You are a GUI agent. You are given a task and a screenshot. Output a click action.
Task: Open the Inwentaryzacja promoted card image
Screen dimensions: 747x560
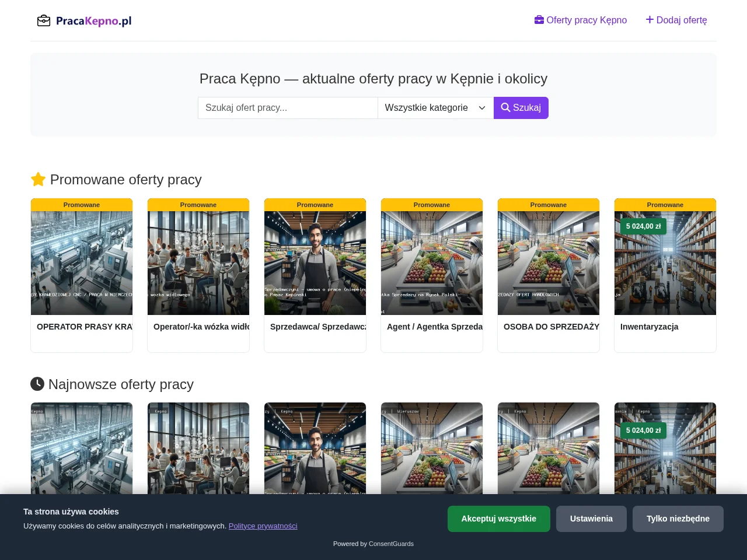point(665,263)
